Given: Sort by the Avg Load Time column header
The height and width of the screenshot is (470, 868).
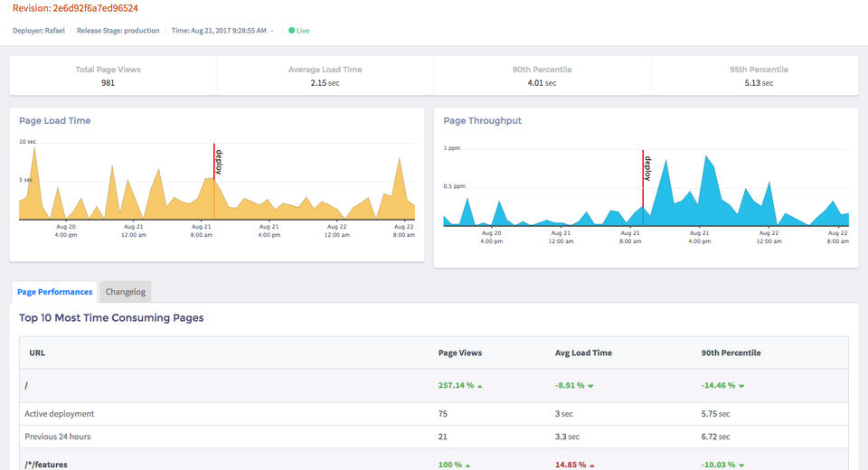Looking at the screenshot, I should coord(583,352).
